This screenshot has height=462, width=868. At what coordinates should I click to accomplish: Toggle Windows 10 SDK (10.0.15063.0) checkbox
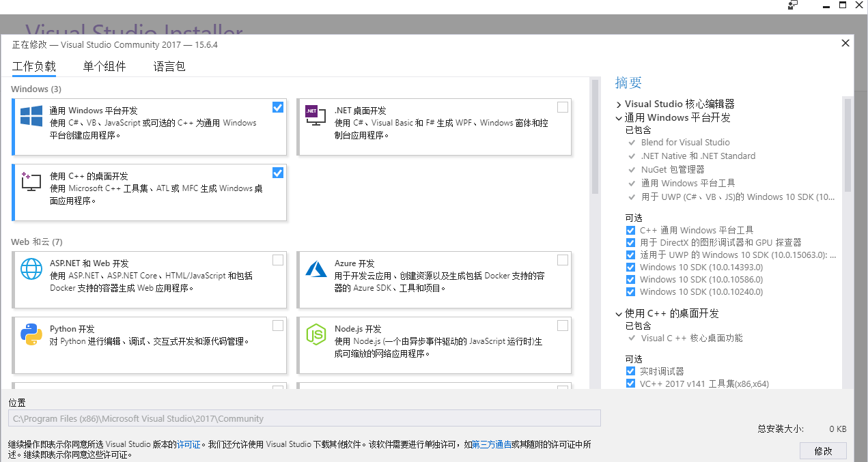pyautogui.click(x=630, y=255)
